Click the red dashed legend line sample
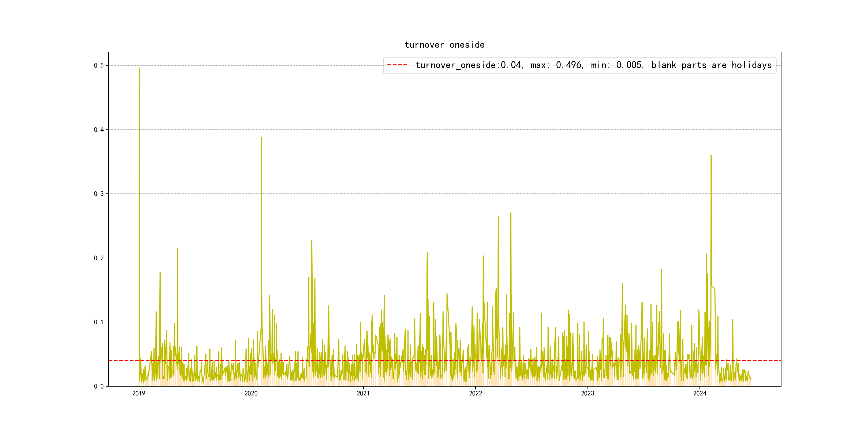The image size is (868, 434). coord(397,65)
